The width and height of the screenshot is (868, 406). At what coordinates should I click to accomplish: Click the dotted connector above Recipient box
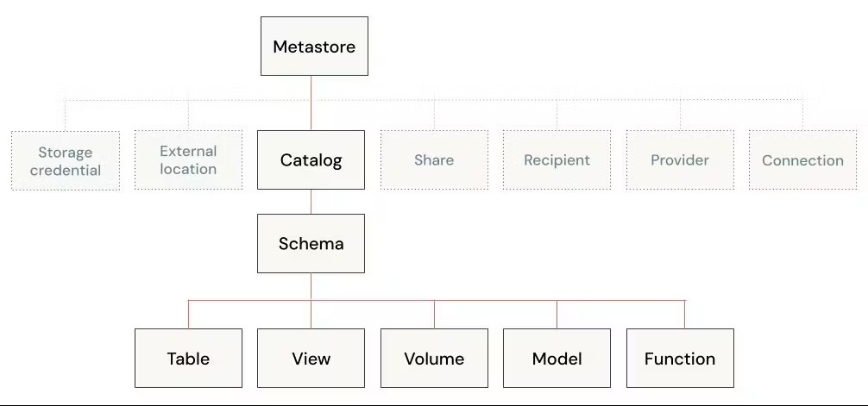[x=557, y=116]
